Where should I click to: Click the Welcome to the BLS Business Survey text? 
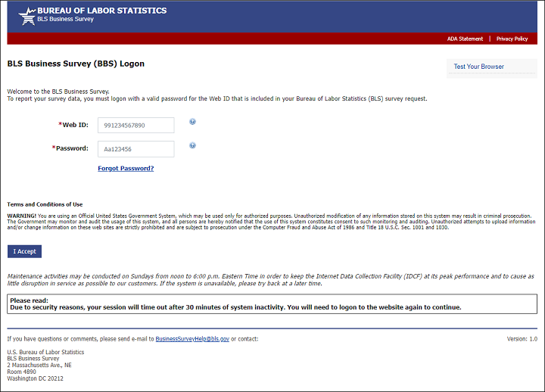tap(58, 92)
